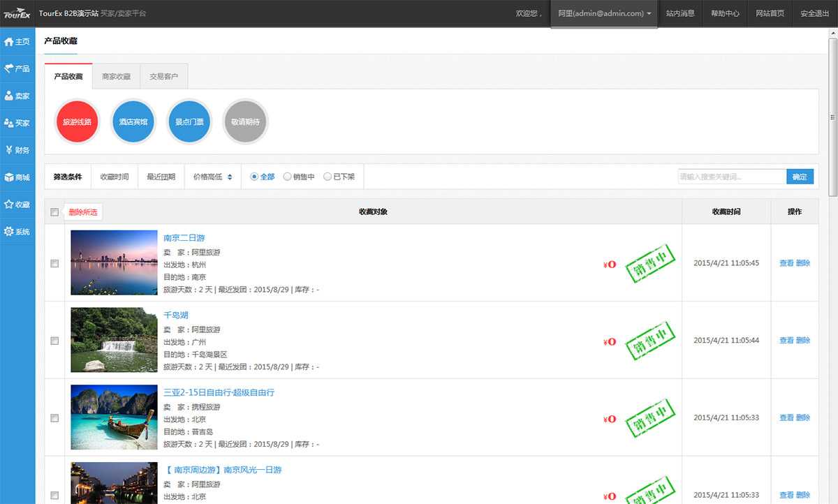Click the TourEx logo
This screenshot has height=504, width=838.
tap(17, 14)
